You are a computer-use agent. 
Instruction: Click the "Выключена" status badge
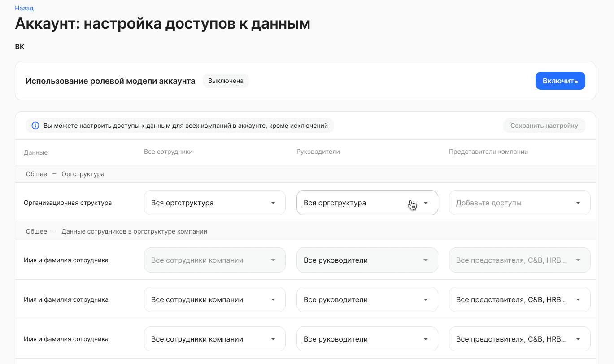(x=226, y=81)
